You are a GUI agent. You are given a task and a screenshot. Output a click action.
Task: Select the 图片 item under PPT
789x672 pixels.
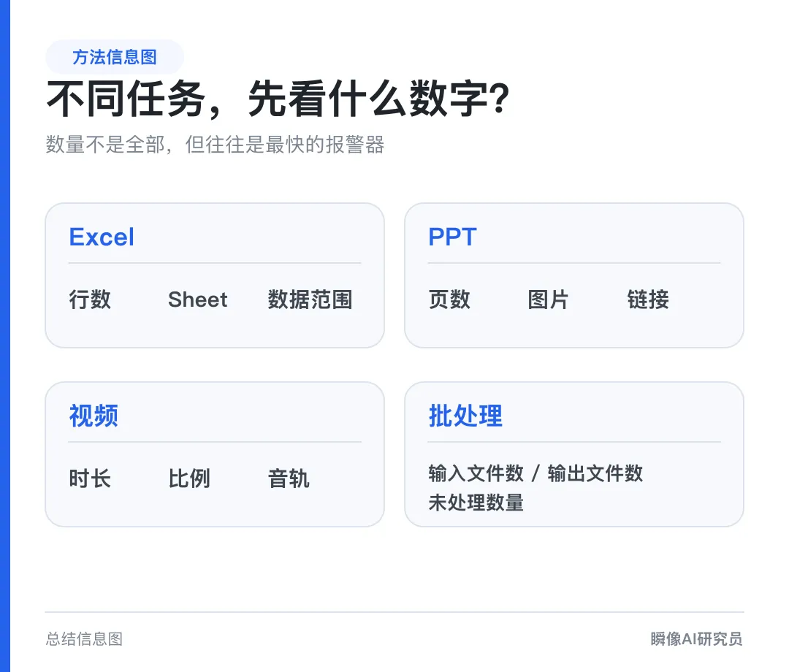[x=549, y=299]
